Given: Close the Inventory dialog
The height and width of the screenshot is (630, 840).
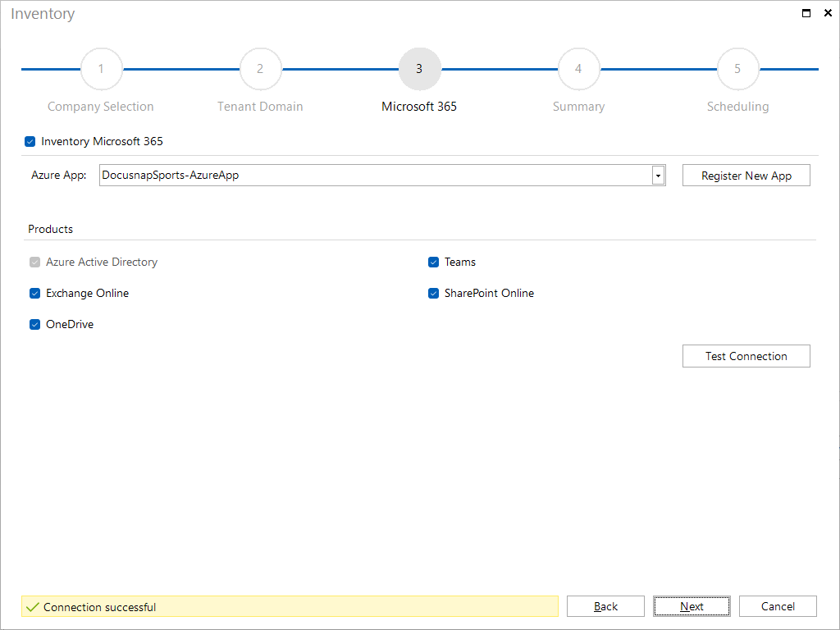Looking at the screenshot, I should point(828,13).
